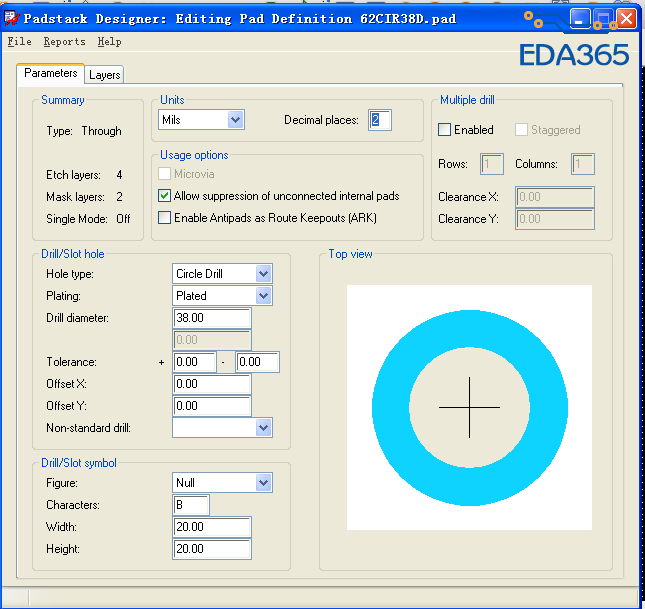This screenshot has height=609, width=645.
Task: Click the Columns input field
Action: click(x=583, y=164)
